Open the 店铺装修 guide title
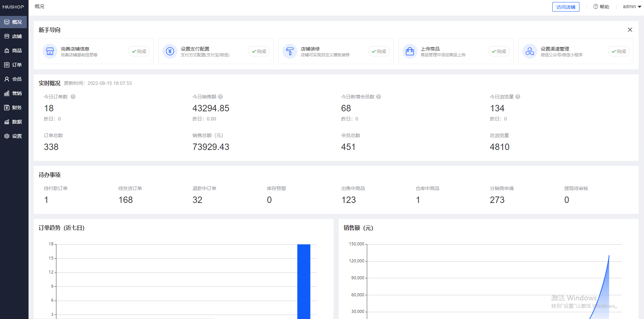This screenshot has height=319, width=644. 310,49
